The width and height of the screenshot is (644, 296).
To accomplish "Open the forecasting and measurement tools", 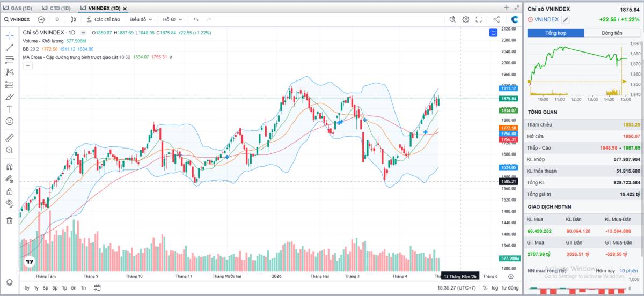I will point(10,84).
